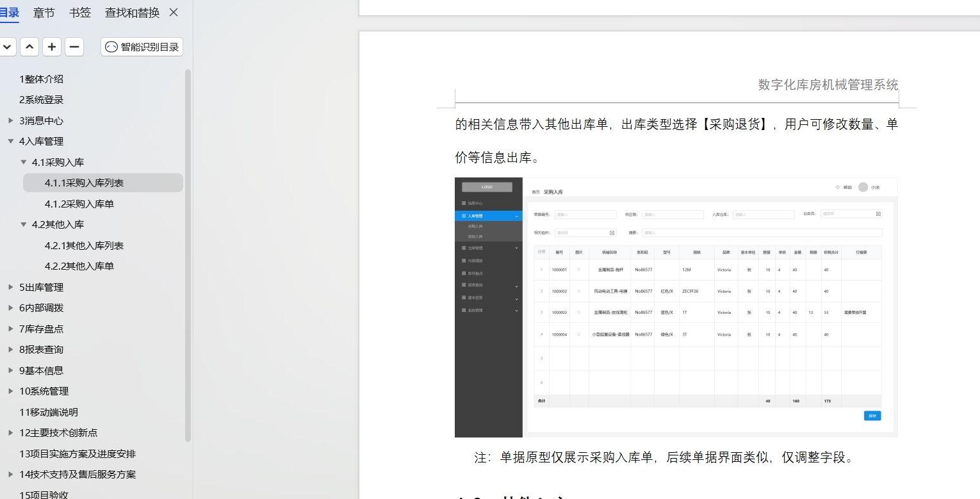Run 智能识别目录 smart outline detection
The image size is (980, 499).
point(142,47)
